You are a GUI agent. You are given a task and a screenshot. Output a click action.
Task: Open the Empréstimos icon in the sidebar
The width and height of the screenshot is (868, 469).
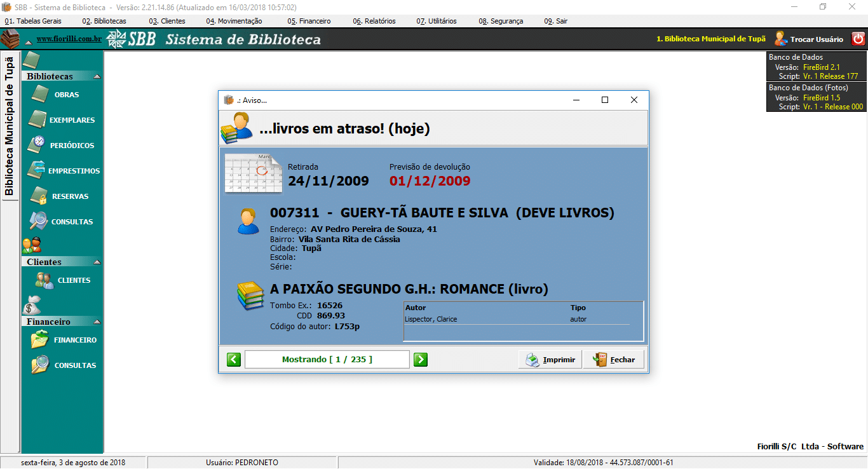37,171
